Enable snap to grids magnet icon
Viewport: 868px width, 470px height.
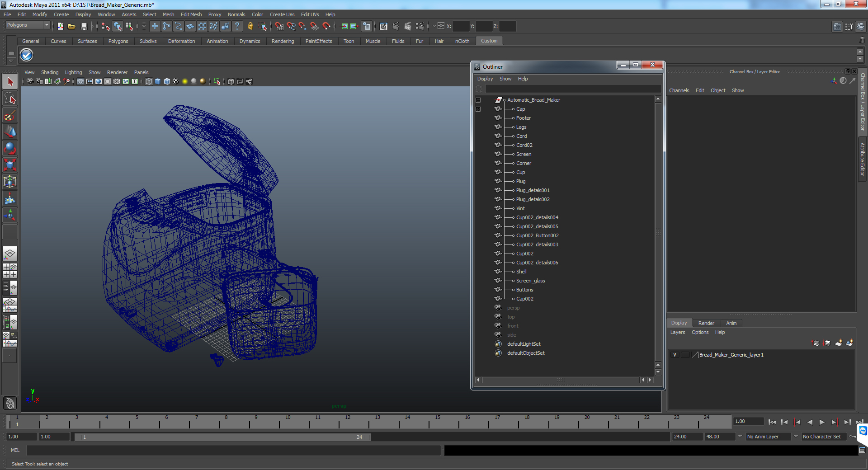[279, 26]
